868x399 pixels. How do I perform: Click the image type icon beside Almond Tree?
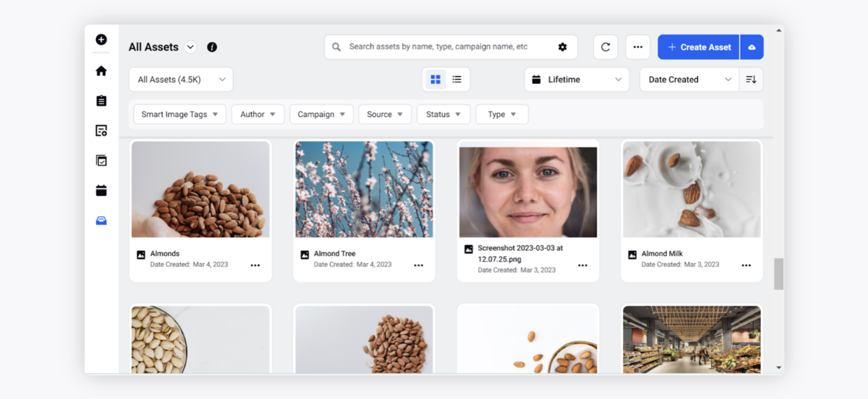305,254
